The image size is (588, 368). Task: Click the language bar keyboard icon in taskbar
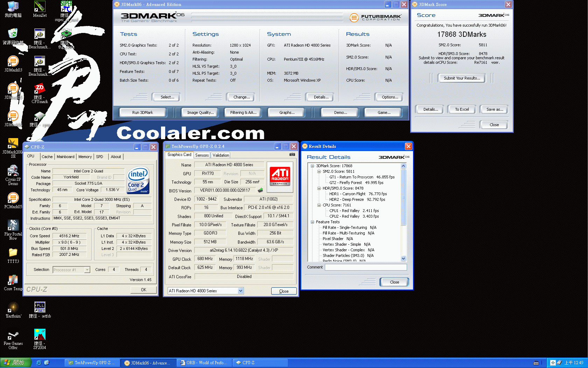[x=536, y=363]
